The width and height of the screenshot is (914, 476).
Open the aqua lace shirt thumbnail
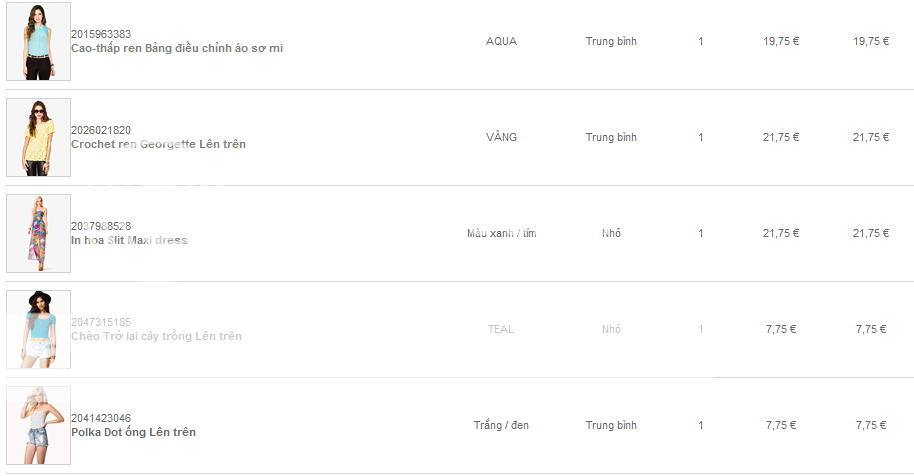[x=38, y=42]
